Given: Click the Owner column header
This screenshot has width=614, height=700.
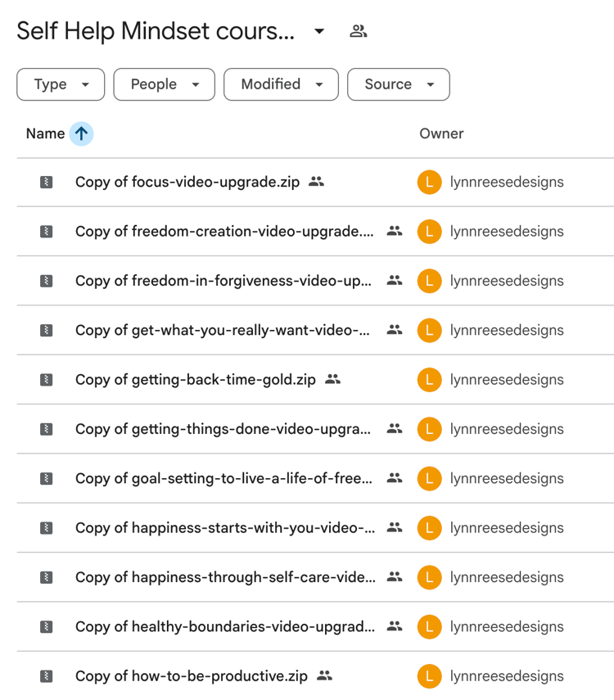Looking at the screenshot, I should (x=441, y=133).
